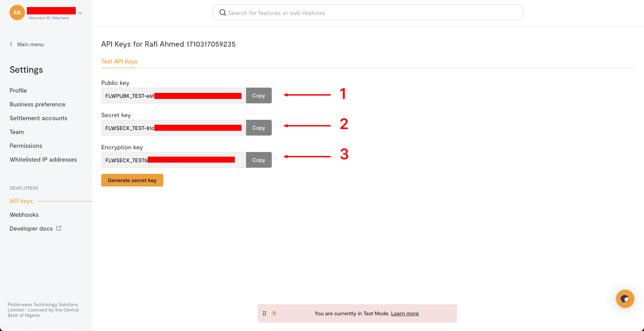Image resolution: width=644 pixels, height=331 pixels.
Task: Open the chat support bubble icon
Action: (x=625, y=298)
